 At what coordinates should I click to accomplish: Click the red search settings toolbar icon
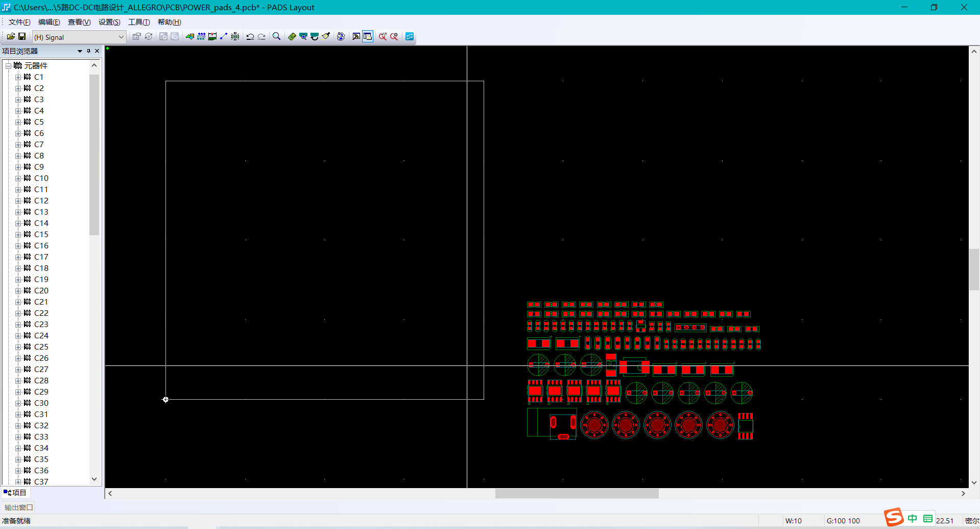394,37
